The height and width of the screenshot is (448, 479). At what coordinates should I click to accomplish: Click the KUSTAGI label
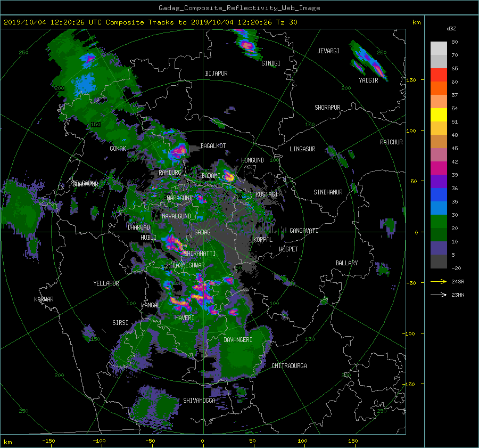click(x=267, y=194)
